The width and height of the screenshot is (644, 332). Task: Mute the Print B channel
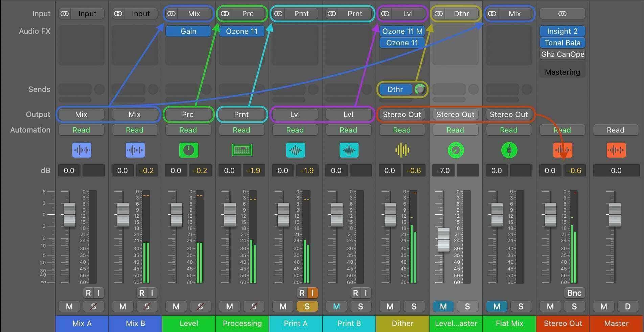[x=337, y=307]
